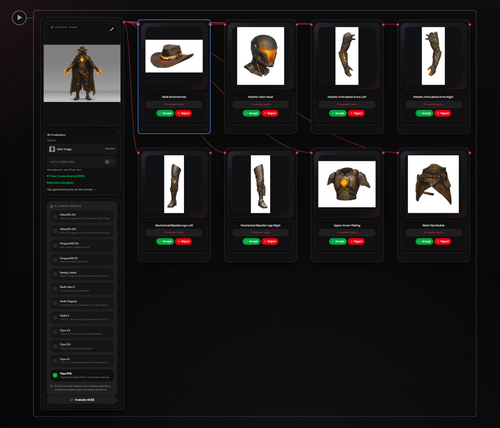This screenshot has width=500, height=428.
Task: Reject the Robotic Articulated Arms Right part
Action: click(443, 113)
